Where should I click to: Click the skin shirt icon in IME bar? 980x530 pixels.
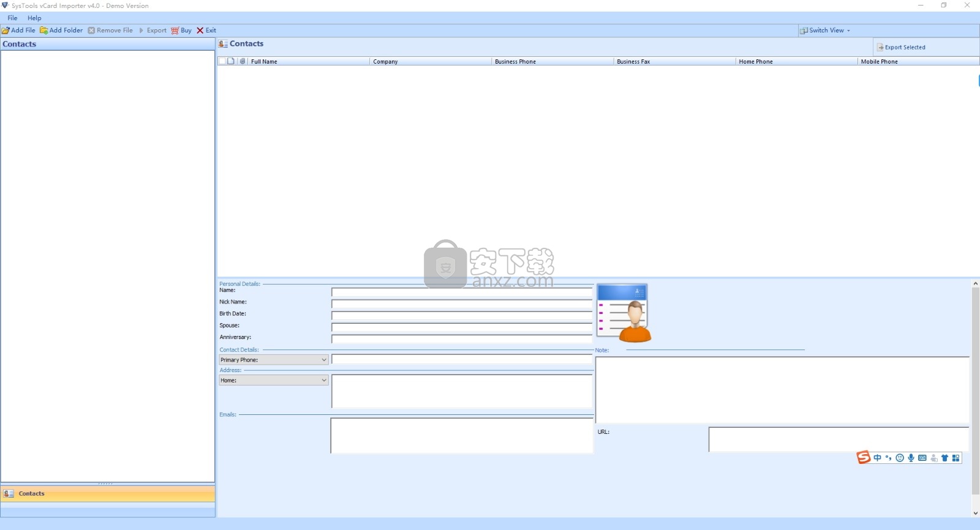click(x=944, y=458)
